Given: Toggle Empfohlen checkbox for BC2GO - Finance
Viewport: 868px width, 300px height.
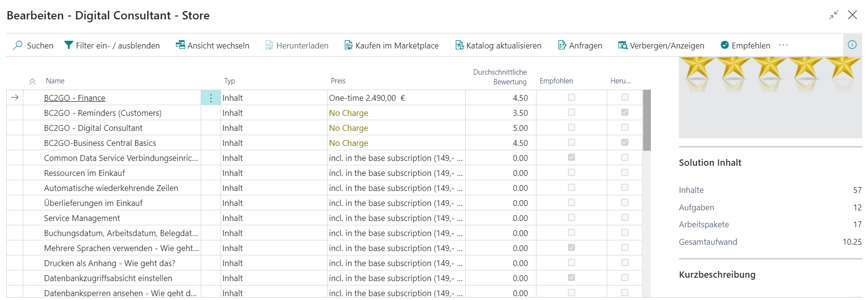Looking at the screenshot, I should click(571, 97).
